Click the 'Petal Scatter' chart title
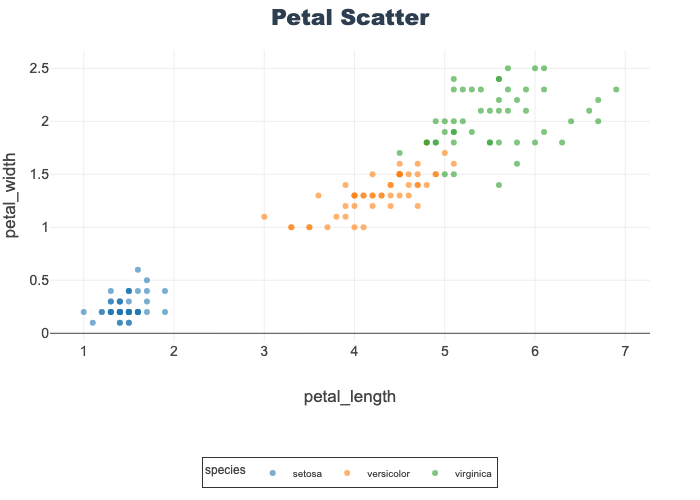This screenshot has height=500, width=700. point(350,18)
